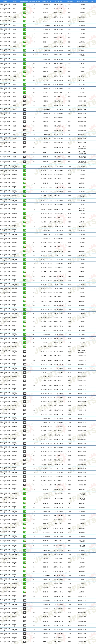Click petrol icon for CLS 3.5 01.2011 M 276.952
The width and height of the screenshot is (96, 644).
click(25, 13)
